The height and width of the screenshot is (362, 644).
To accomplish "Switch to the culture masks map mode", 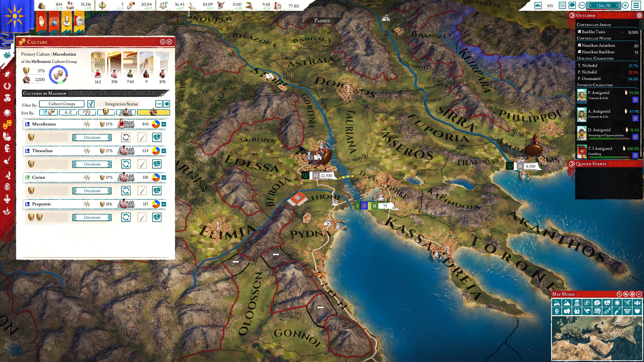I will pyautogui.click(x=607, y=303).
